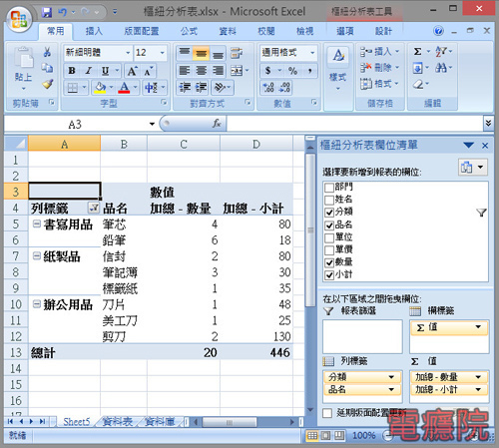Open the 列標籤 filter dropdown in A4
This screenshot has height=448, width=499.
click(x=94, y=209)
